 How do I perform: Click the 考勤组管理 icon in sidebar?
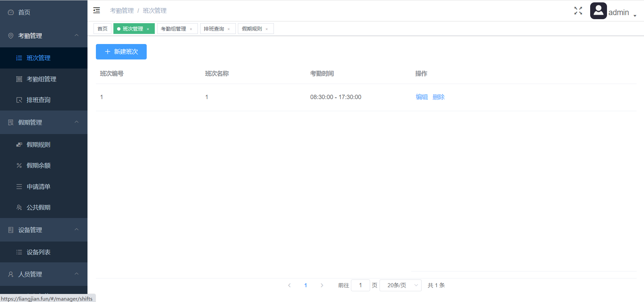coord(19,79)
